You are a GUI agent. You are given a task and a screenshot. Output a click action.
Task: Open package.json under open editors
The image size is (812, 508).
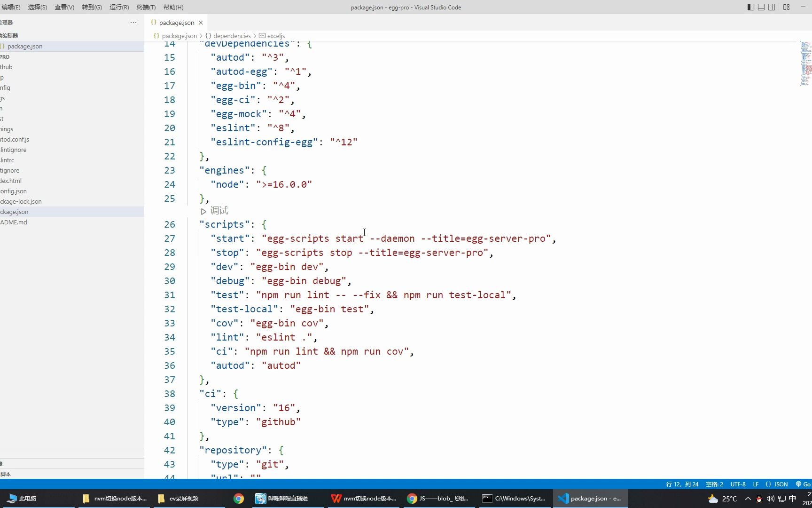[72, 46]
